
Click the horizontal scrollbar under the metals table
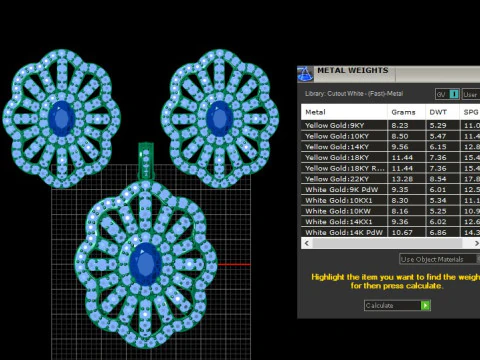[x=387, y=243]
